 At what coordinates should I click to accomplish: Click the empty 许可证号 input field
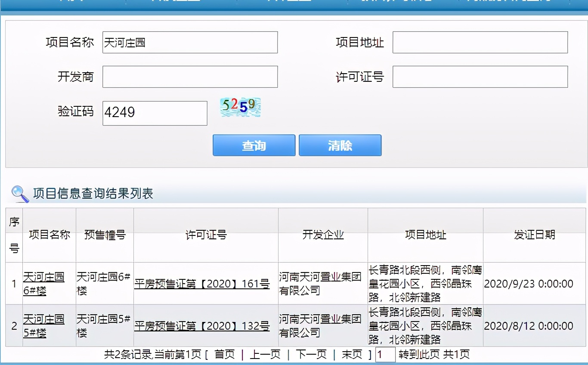click(480, 76)
